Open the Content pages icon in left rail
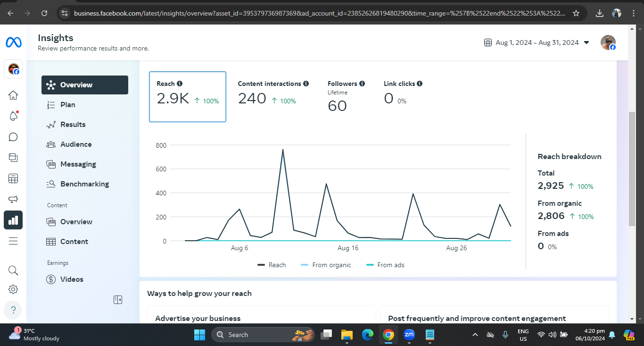 point(13,158)
